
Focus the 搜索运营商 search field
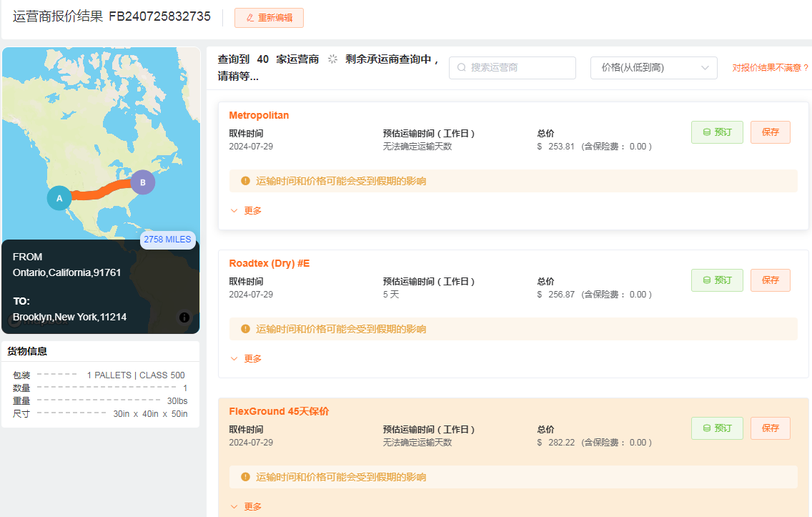coord(519,68)
